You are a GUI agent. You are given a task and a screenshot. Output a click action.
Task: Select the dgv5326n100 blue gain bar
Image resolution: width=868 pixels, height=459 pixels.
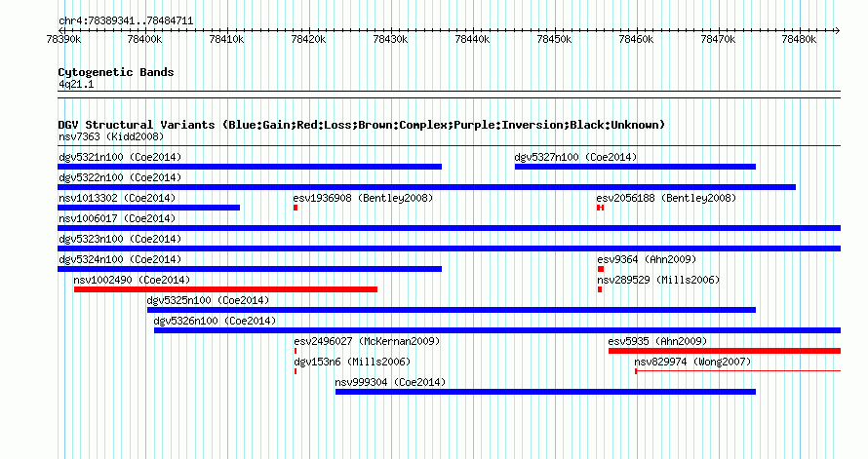tap(497, 330)
